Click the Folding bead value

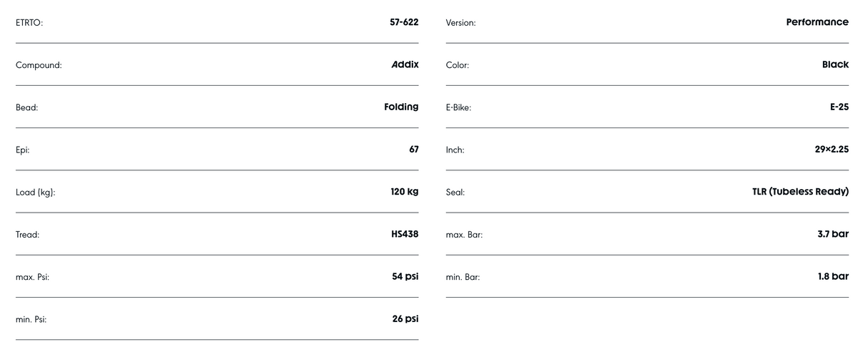pos(402,107)
